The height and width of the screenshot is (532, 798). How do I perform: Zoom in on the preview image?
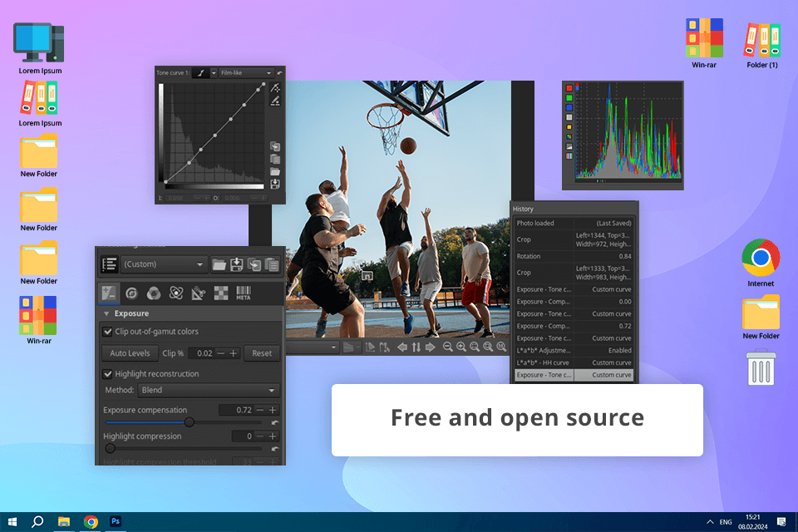461,347
